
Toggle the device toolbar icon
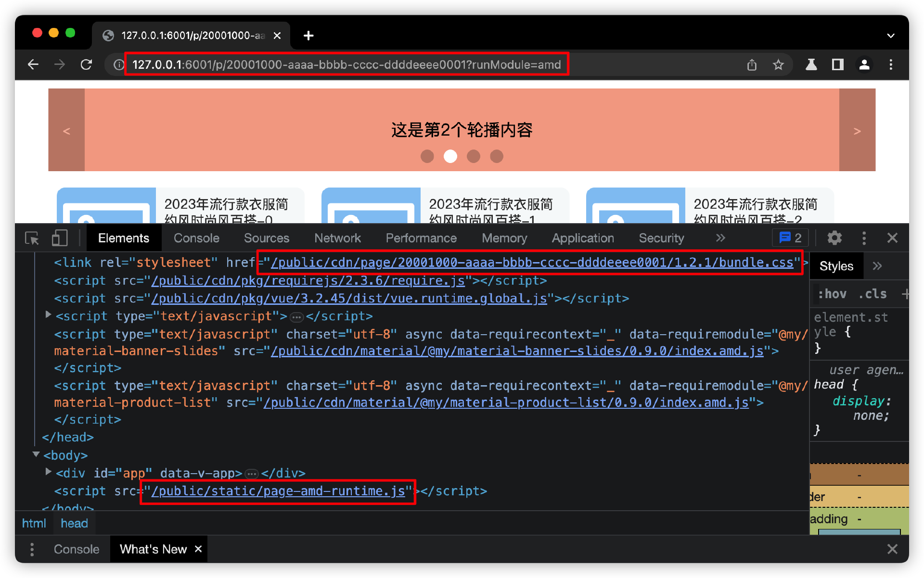(60, 238)
